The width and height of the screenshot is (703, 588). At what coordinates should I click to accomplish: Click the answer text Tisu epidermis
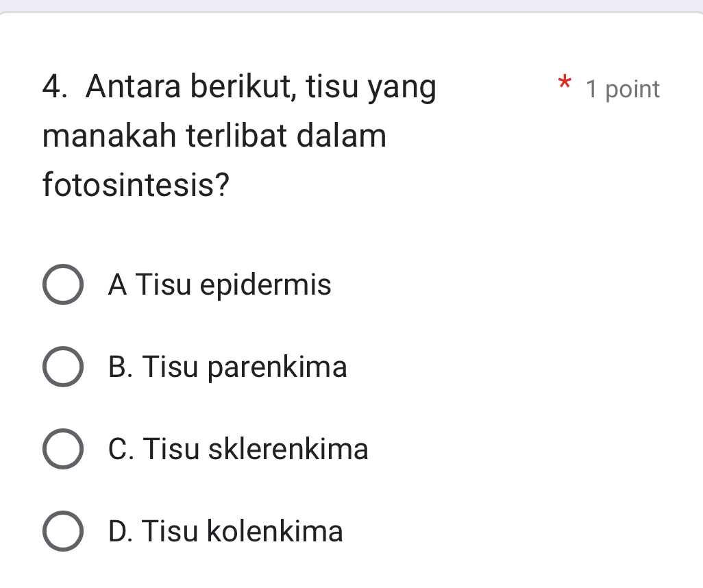point(219,285)
